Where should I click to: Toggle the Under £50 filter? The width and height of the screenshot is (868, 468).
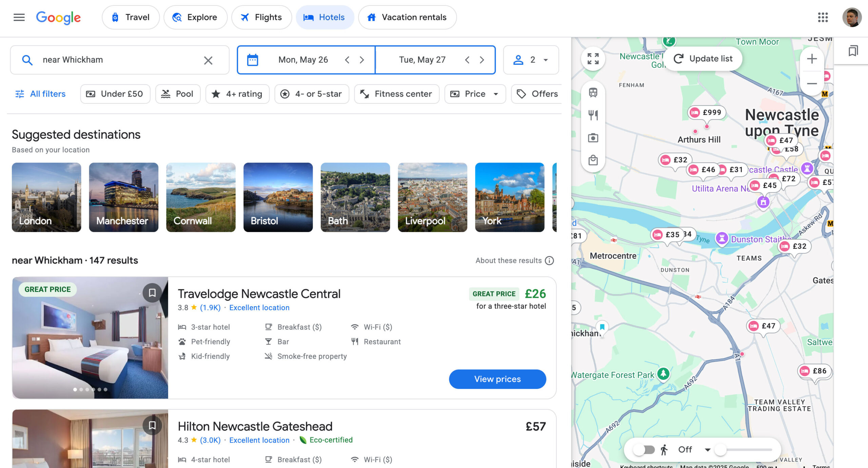115,94
